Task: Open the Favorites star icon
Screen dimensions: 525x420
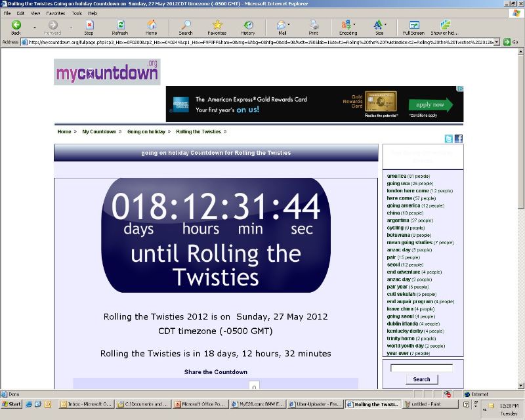Action: [x=217, y=25]
